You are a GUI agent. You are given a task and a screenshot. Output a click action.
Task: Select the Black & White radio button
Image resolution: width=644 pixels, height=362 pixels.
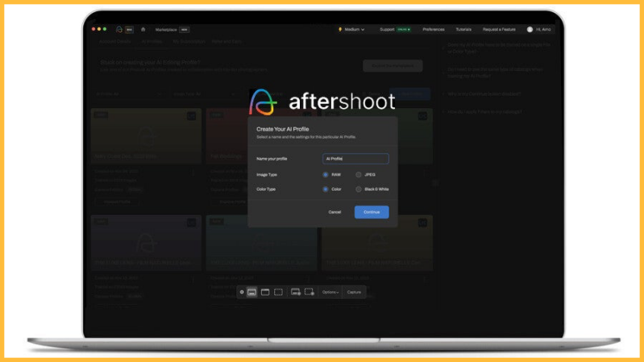coord(359,189)
